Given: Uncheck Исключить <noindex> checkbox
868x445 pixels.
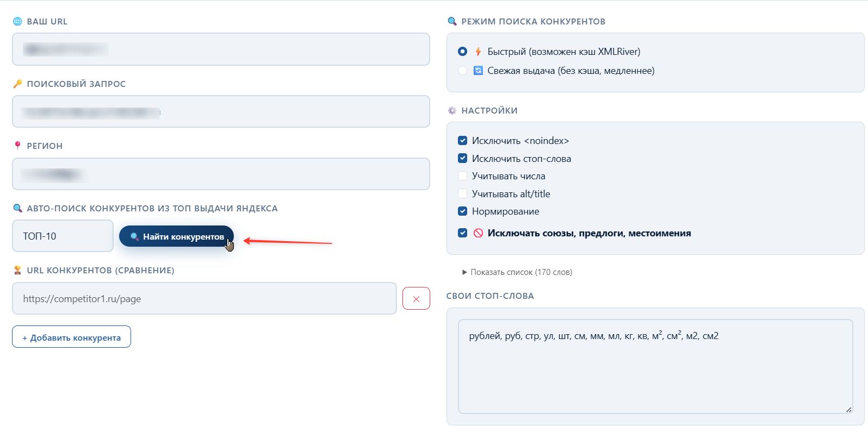Looking at the screenshot, I should tap(462, 141).
